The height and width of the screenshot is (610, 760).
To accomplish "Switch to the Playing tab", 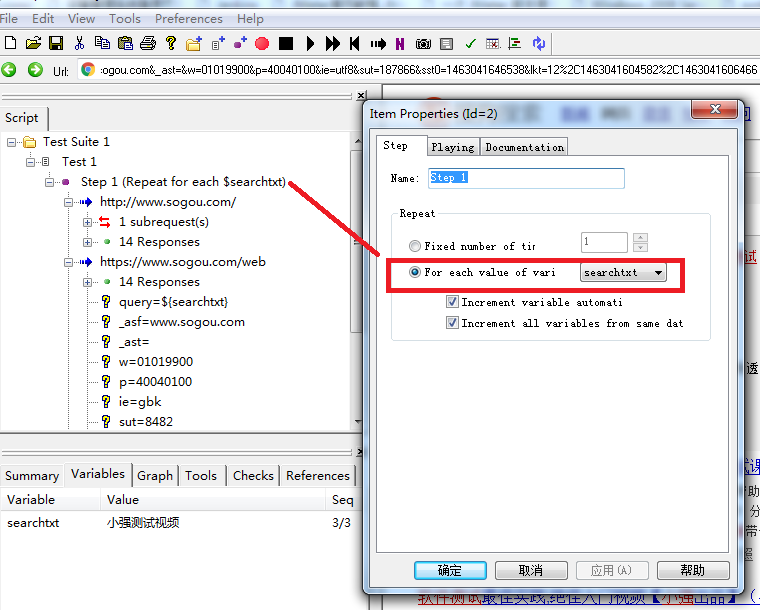I will pos(453,147).
